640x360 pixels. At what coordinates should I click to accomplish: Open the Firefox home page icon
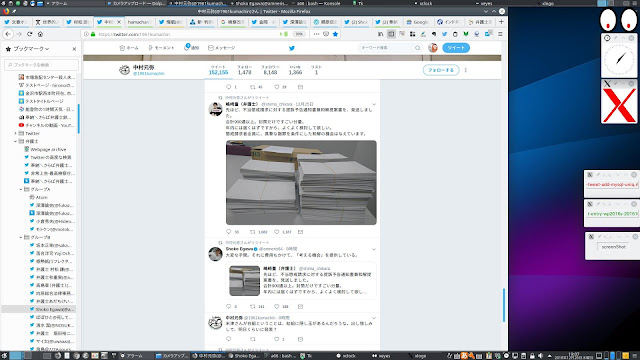pyautogui.click(x=40, y=34)
